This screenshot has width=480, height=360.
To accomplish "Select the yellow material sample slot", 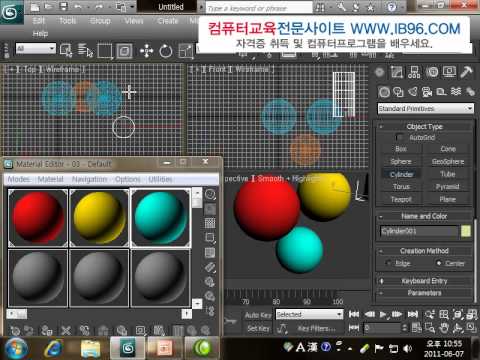I will (99, 218).
